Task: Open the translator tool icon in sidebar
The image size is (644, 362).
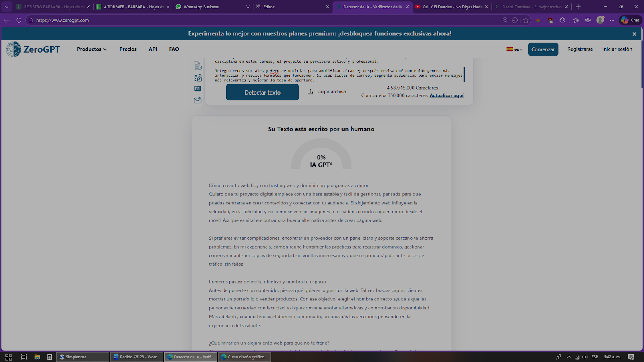Action: pos(198,77)
